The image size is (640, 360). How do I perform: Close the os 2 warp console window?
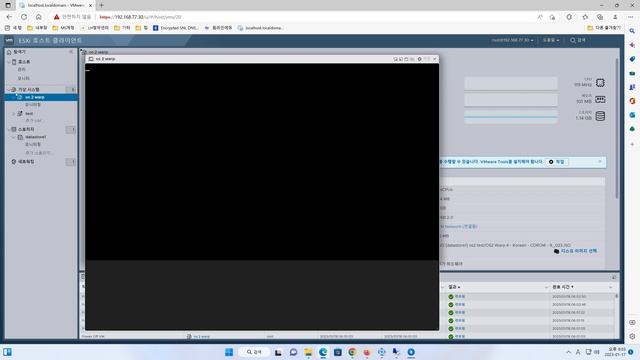pyautogui.click(x=434, y=59)
